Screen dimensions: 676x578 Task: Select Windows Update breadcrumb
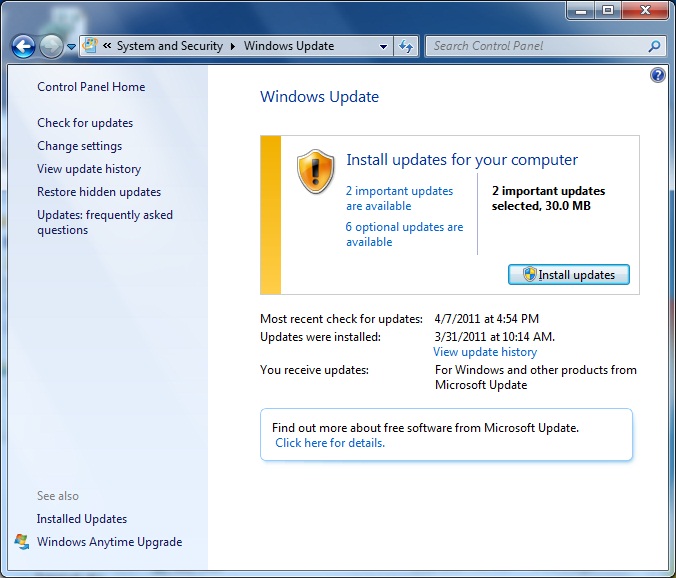coord(289,46)
